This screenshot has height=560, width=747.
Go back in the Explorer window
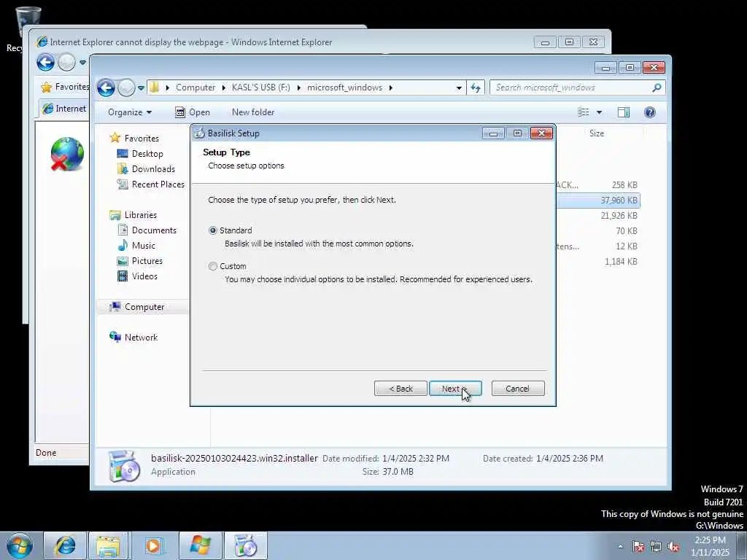pos(106,87)
